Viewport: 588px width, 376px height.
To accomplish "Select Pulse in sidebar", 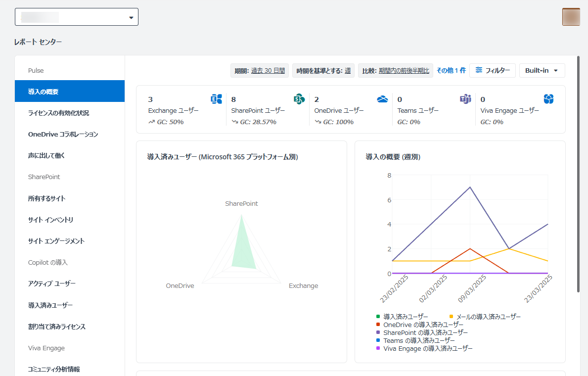I will pyautogui.click(x=70, y=71).
